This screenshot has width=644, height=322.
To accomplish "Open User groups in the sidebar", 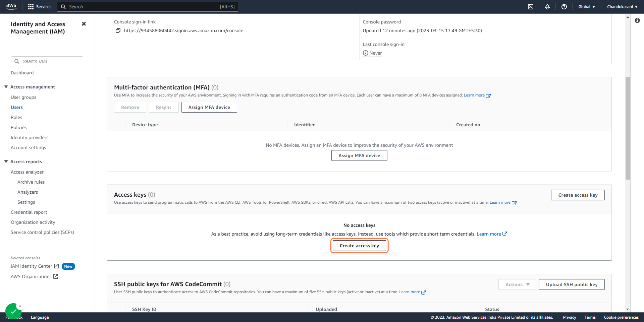I will [23, 97].
